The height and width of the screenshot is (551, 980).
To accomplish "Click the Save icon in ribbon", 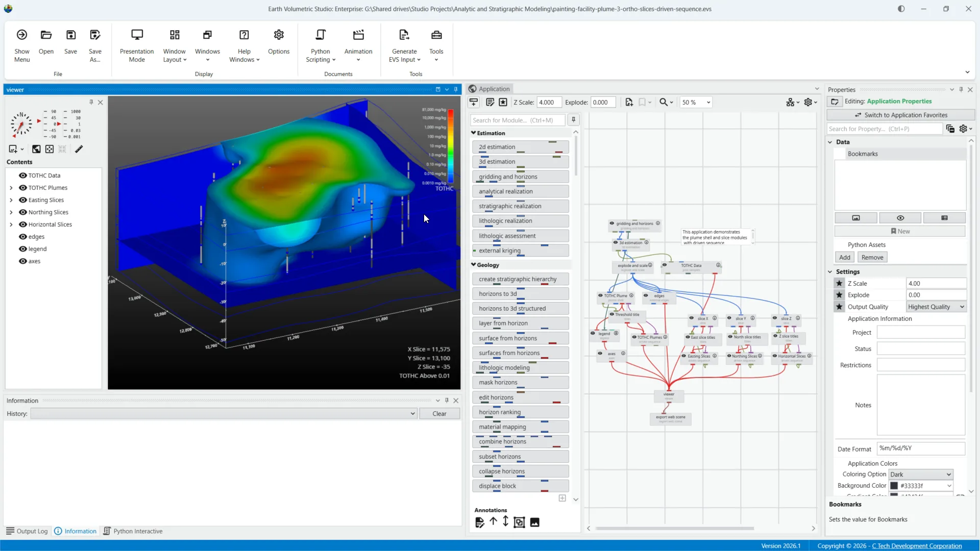I will (71, 35).
